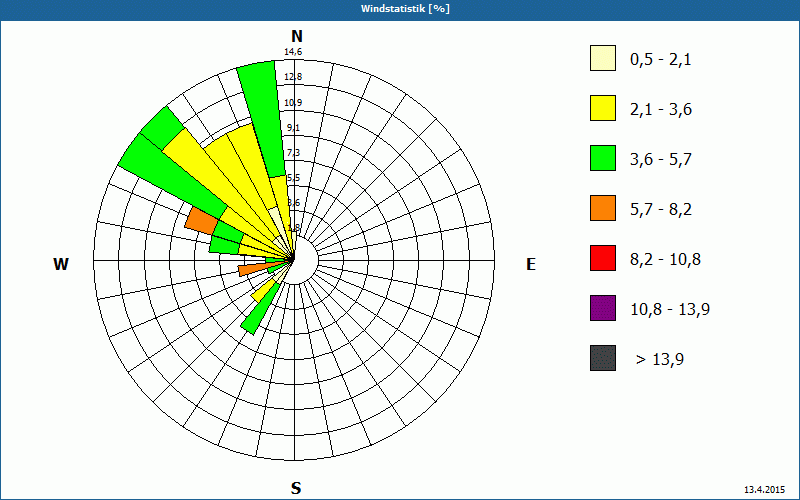Screen dimensions: 800x500
Task: Click the yellow 2,1 - 3,6 legend swatch
Action: [x=603, y=108]
